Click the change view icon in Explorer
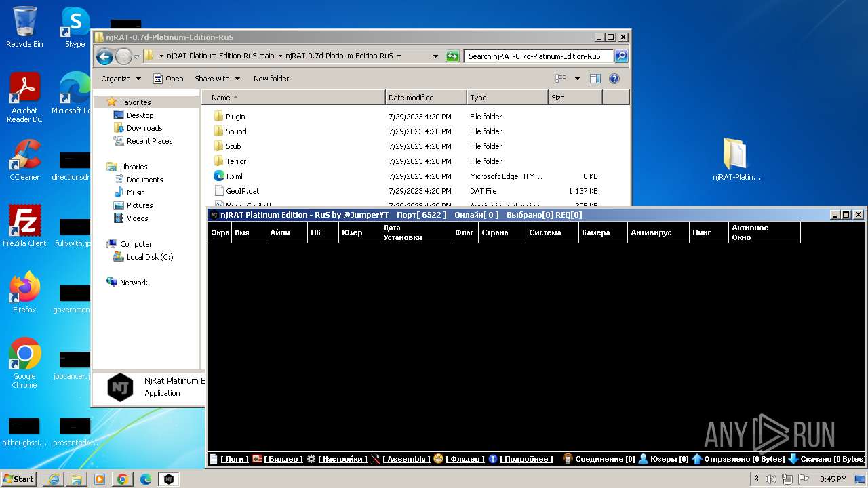 [x=561, y=79]
